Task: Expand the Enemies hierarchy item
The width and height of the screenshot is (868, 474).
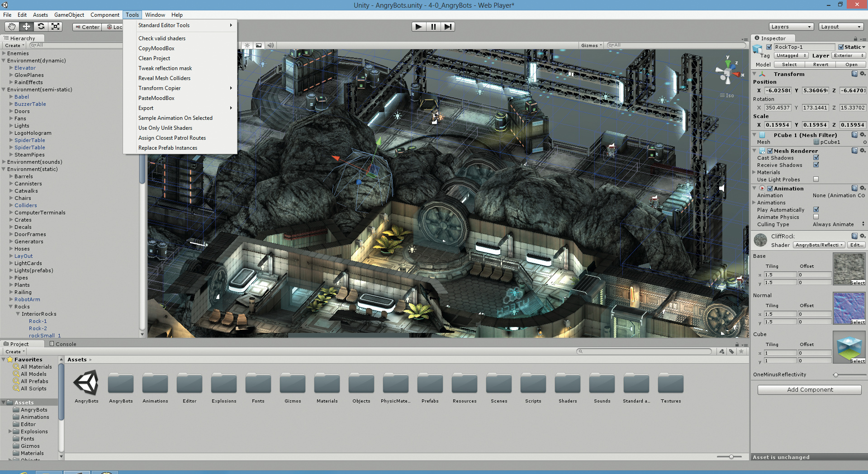Action: [x=4, y=53]
